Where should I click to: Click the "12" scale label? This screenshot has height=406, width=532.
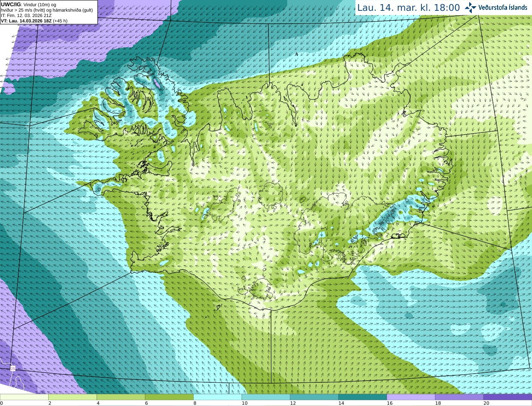pyautogui.click(x=293, y=403)
